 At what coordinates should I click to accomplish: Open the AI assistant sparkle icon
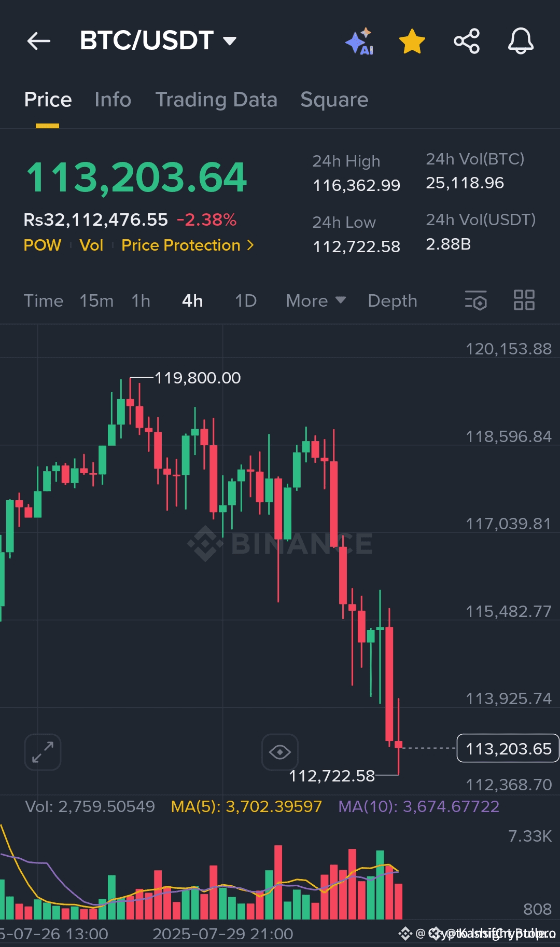359,41
